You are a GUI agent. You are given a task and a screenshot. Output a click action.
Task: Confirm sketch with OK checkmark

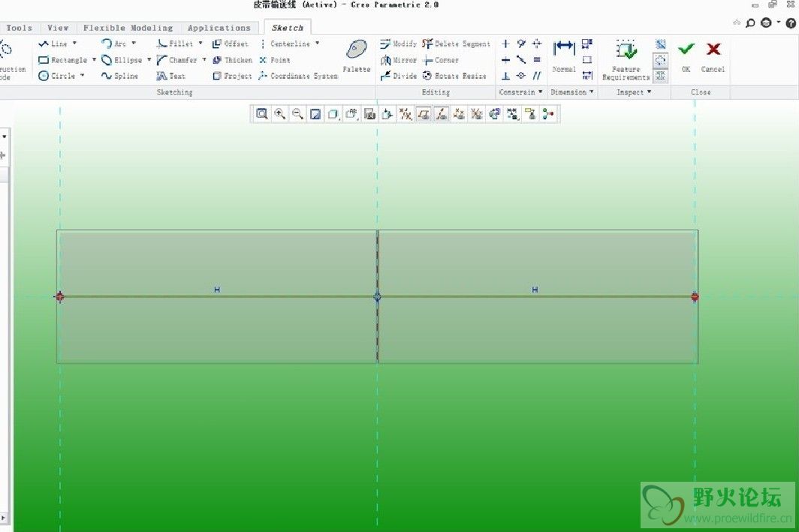[x=686, y=56]
